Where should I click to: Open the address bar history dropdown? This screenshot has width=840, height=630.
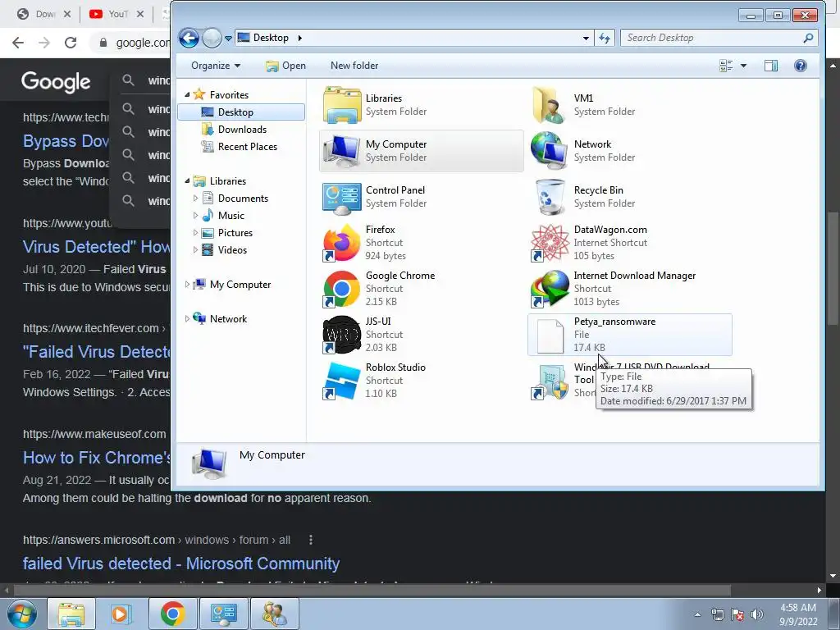click(x=586, y=38)
